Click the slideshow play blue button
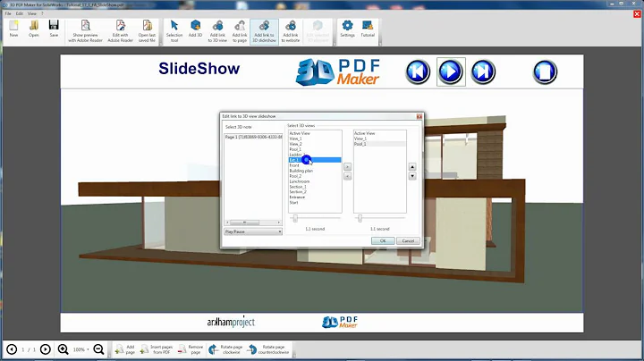This screenshot has height=361, width=644. [x=451, y=71]
